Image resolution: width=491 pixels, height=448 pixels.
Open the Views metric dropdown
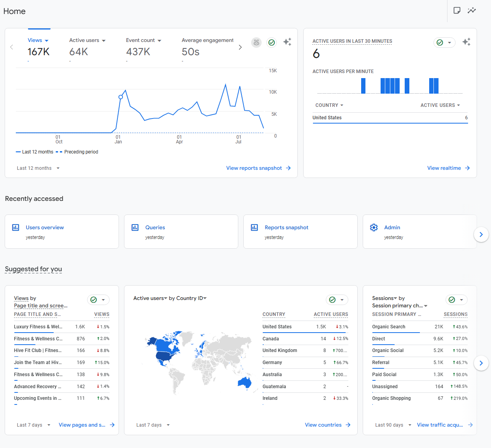coord(38,40)
